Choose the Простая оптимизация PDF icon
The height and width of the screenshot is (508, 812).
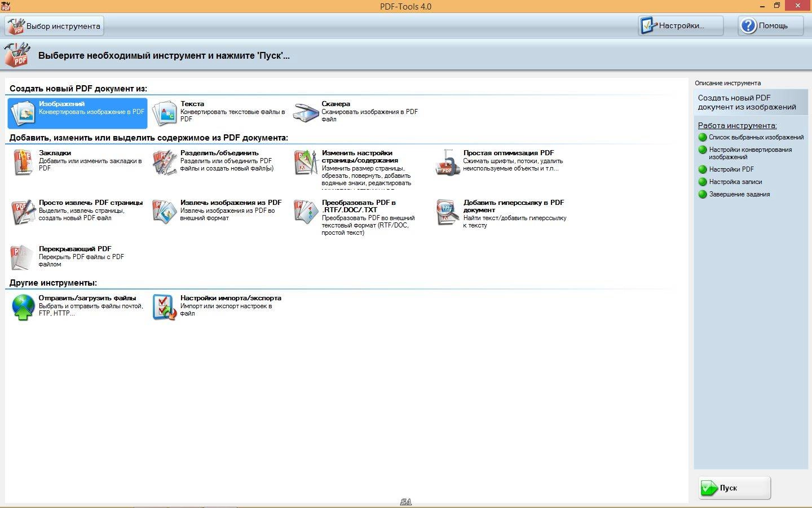448,163
